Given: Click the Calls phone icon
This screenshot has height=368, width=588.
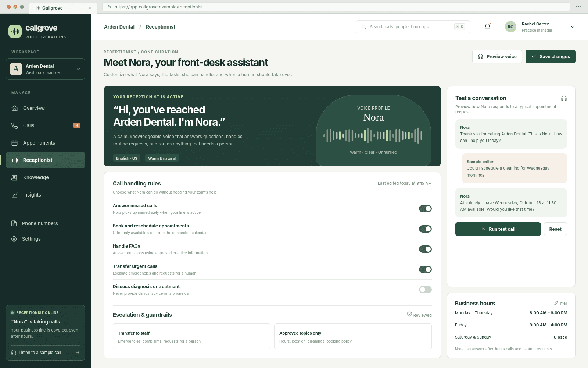Looking at the screenshot, I should 15,125.
